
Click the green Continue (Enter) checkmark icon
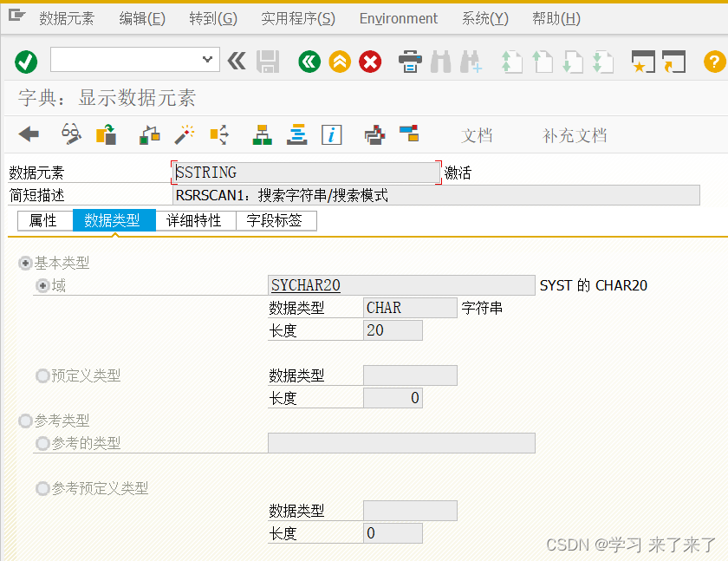pos(24,62)
